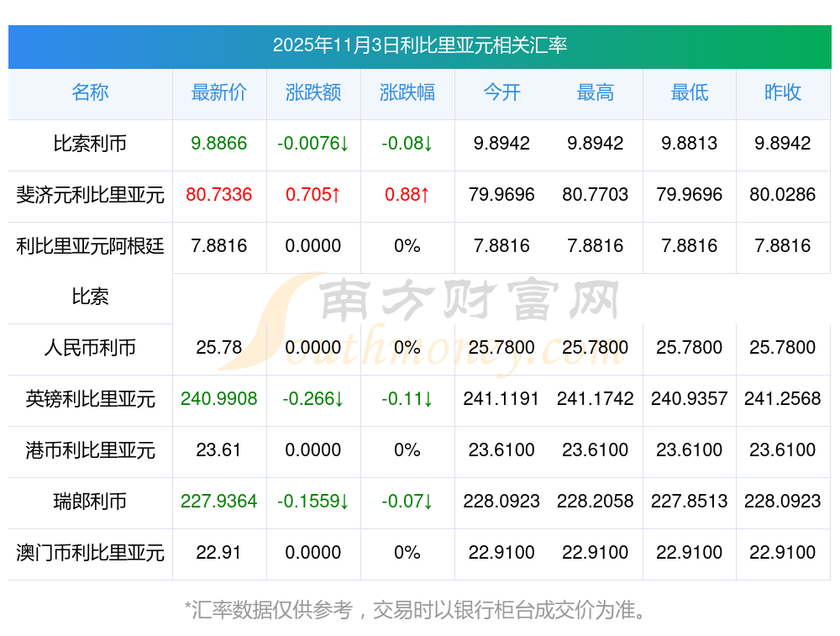840x636 pixels.
Task: Click latest price 240.9908
Action: point(219,398)
